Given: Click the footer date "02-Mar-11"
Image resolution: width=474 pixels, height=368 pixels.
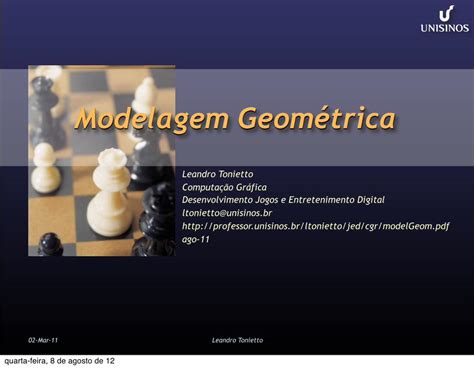Looking at the screenshot, I should [x=43, y=340].
